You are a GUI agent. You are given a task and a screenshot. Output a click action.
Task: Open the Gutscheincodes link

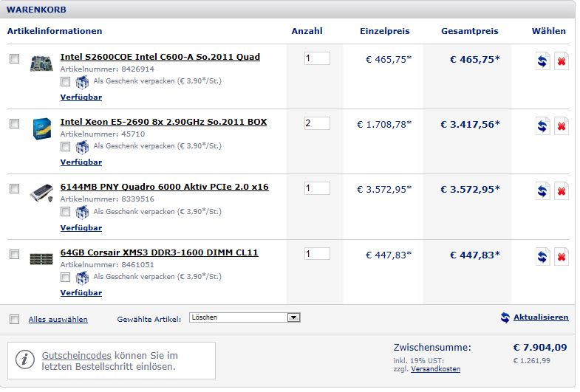pos(77,355)
